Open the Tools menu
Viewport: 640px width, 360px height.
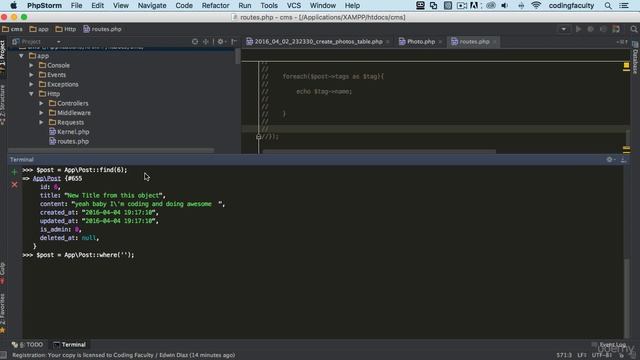pos(269,6)
